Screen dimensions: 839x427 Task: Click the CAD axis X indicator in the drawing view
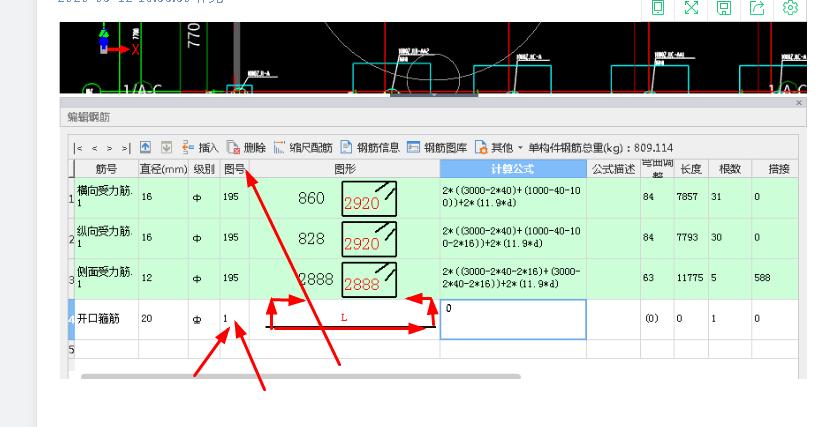point(135,50)
